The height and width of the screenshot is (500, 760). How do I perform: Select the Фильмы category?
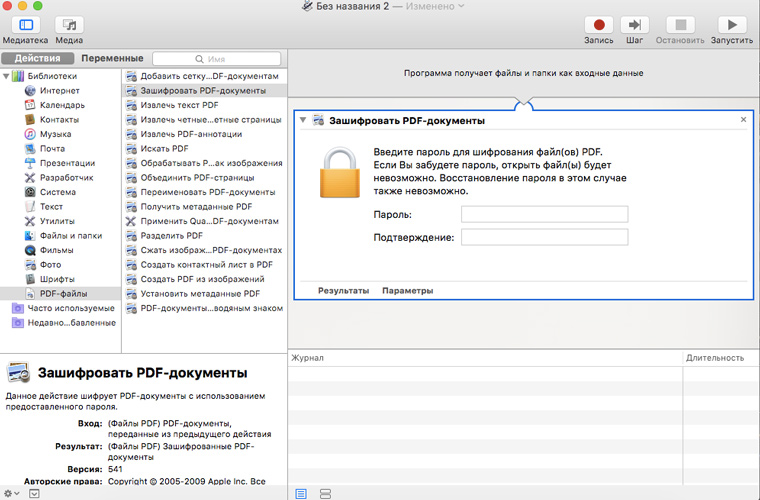point(56,250)
